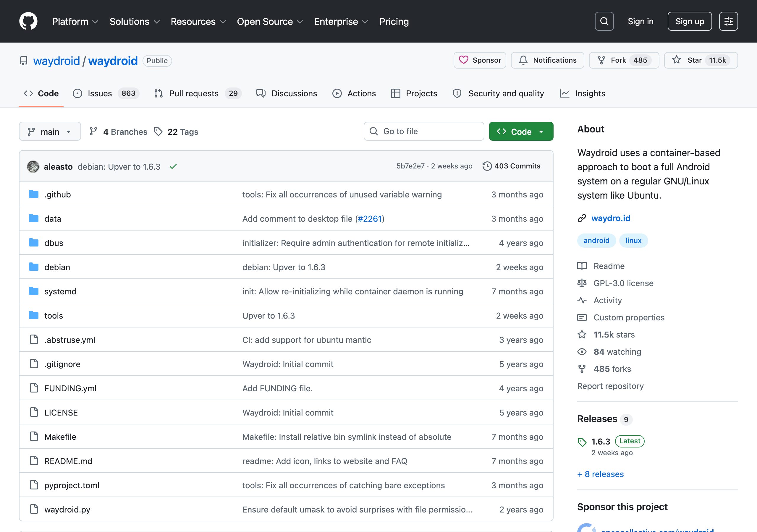Screen dimensions: 757x532
Task: Click the branches icon next to 4 Branches
Action: [x=93, y=132]
